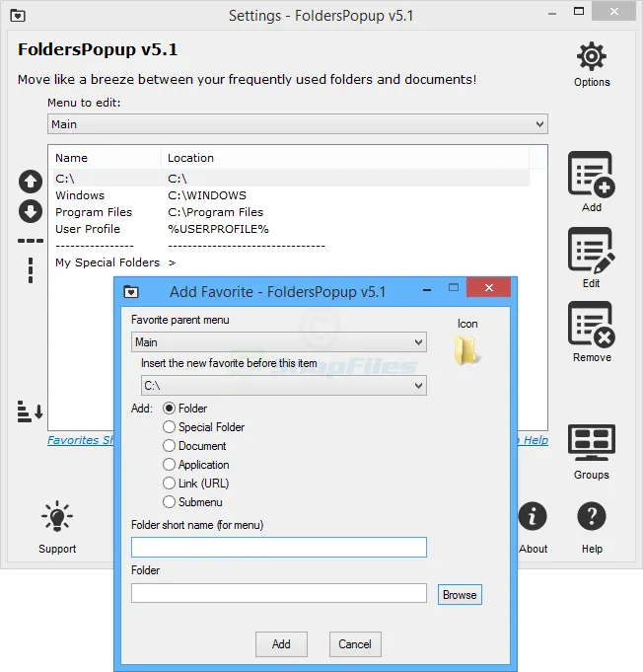Viewport: 643px width, 672px height.
Task: Open the Groups icon
Action: coord(592,442)
